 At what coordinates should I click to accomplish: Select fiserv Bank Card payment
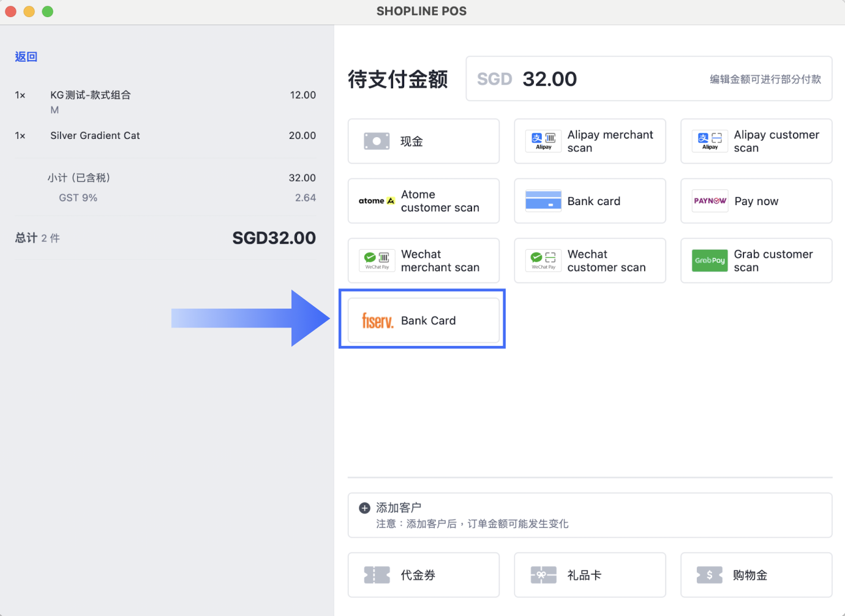(424, 320)
